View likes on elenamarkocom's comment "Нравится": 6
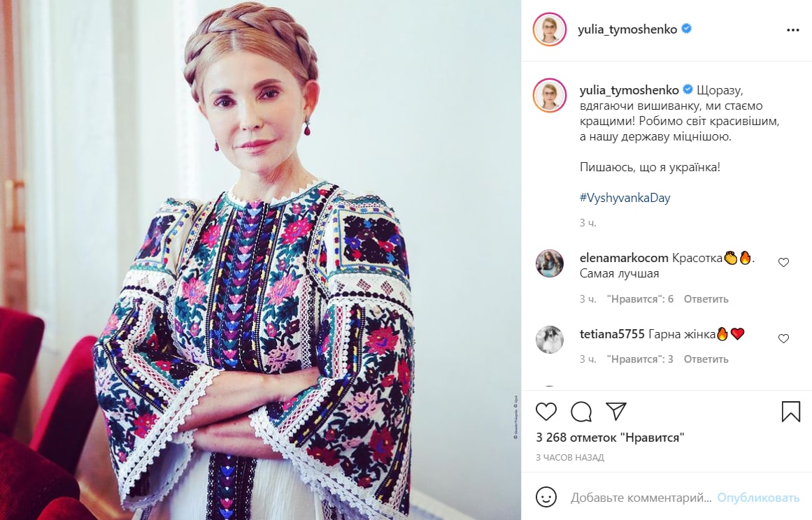Viewport: 812px width, 520px height. click(640, 299)
